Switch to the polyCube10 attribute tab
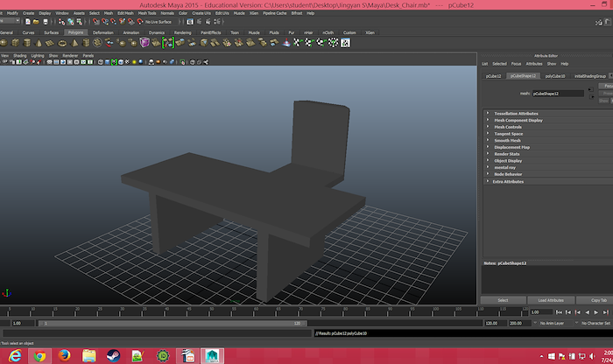 (555, 76)
